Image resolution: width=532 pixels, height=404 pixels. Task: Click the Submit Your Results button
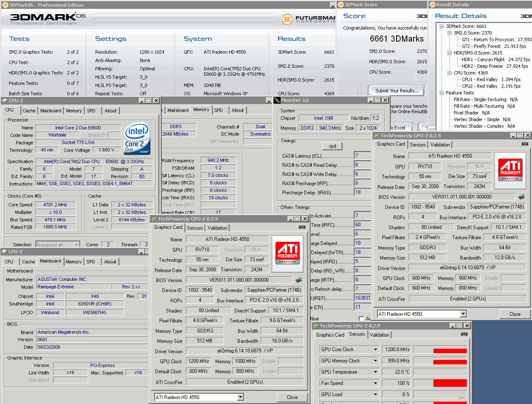[x=397, y=91]
